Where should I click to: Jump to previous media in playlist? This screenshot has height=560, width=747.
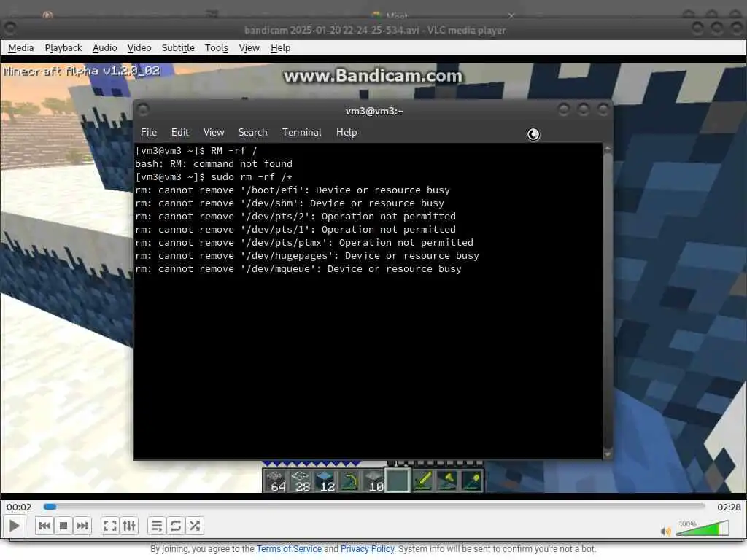[x=44, y=526]
